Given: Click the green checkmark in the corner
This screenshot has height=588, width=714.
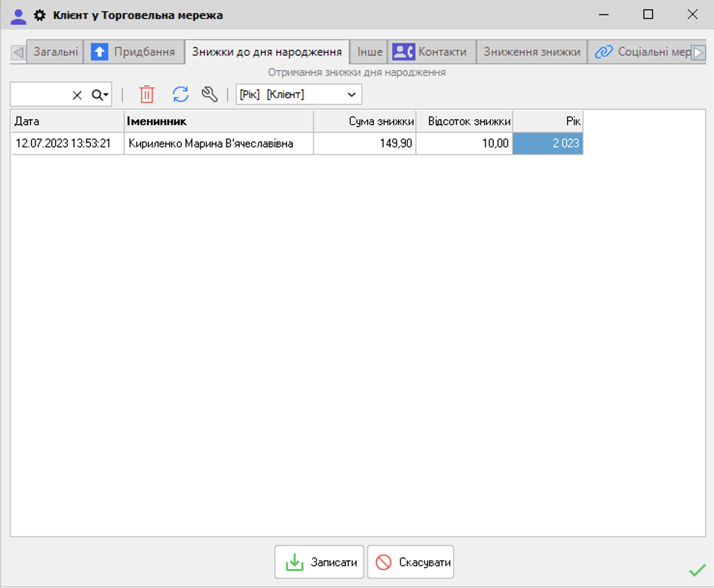Looking at the screenshot, I should tap(697, 570).
